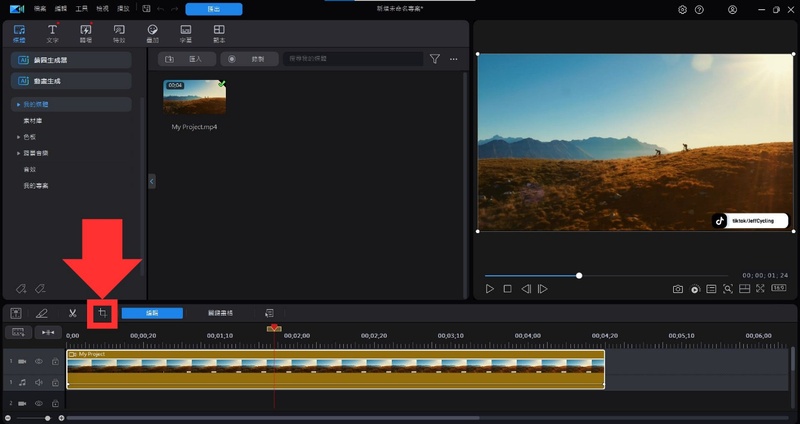Image resolution: width=800 pixels, height=424 pixels.
Task: Click the filter funnel icon in media library
Action: click(x=434, y=59)
